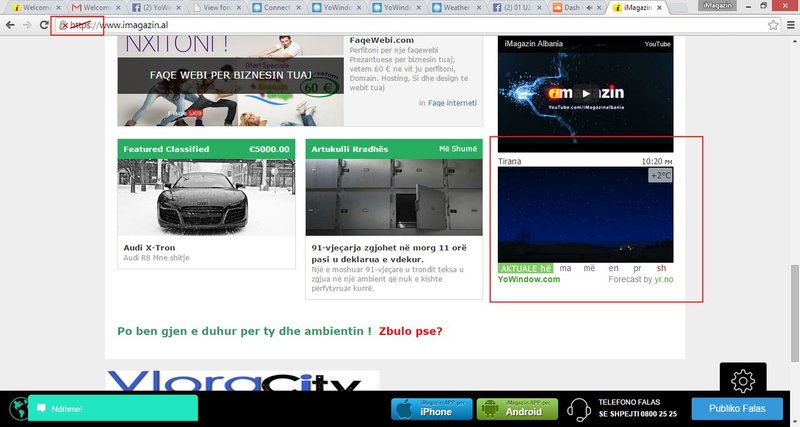800x427 pixels.
Task: Open the 91-vjeçarja zgjohet në morg article headline
Action: [389, 253]
